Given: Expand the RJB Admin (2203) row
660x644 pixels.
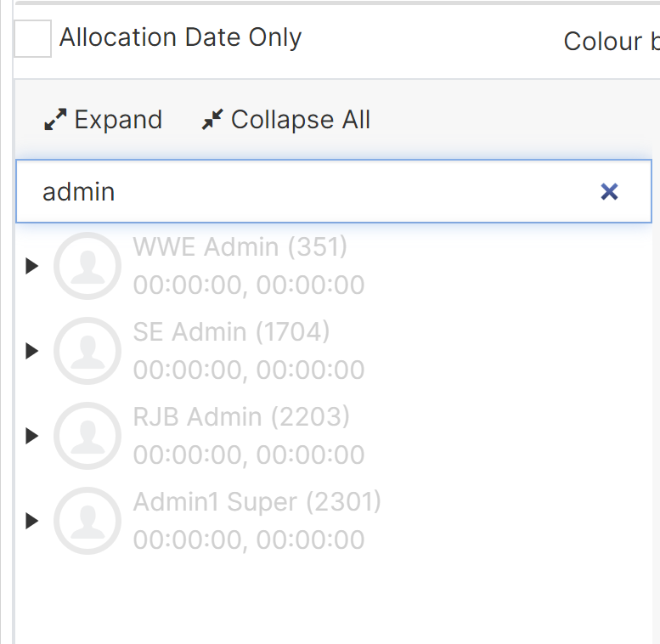Looking at the screenshot, I should (32, 436).
